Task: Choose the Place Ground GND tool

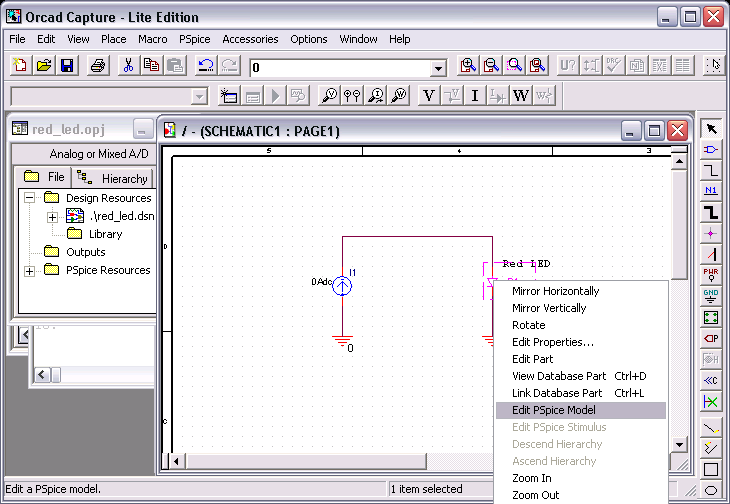Action: click(x=711, y=296)
